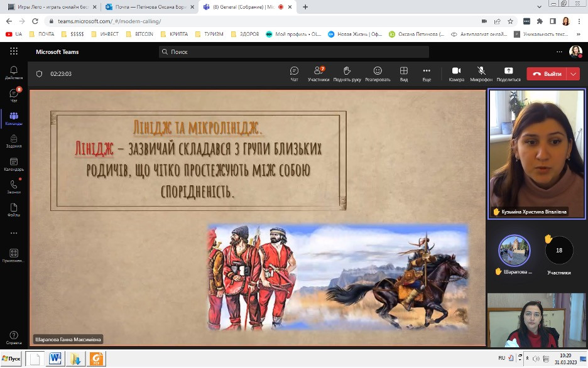Show the Participants list
This screenshot has width=588, height=368.
pos(318,73)
